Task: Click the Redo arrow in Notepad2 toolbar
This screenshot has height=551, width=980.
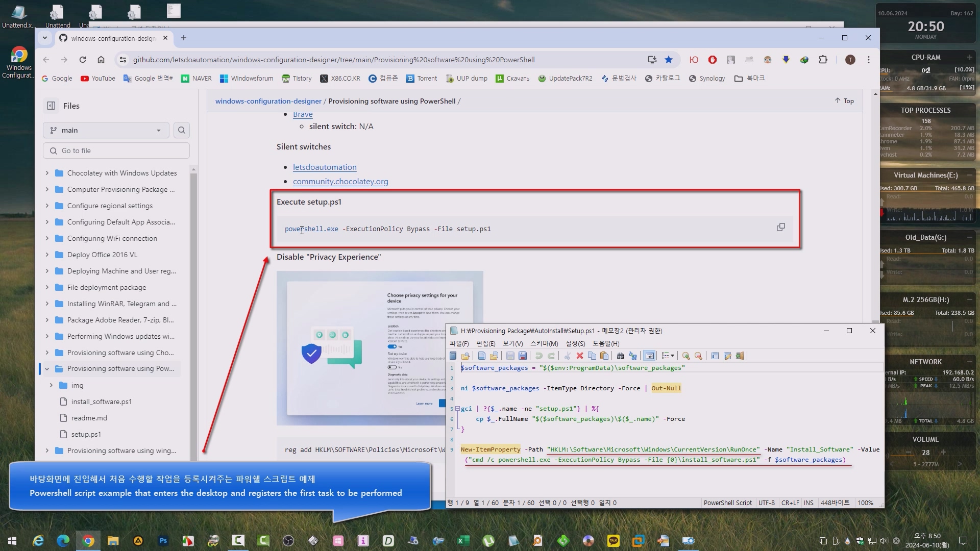Action: [551, 356]
